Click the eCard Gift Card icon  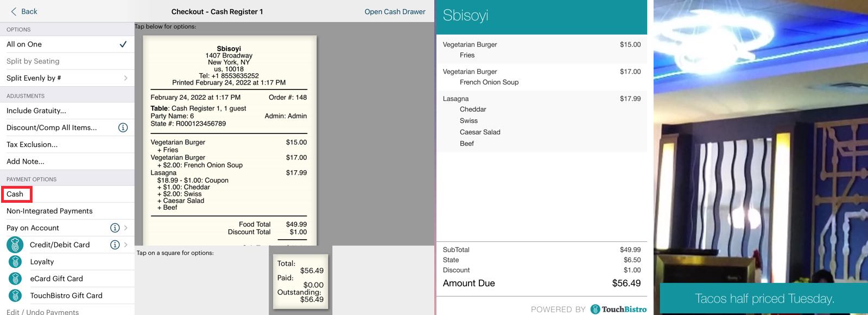click(15, 279)
